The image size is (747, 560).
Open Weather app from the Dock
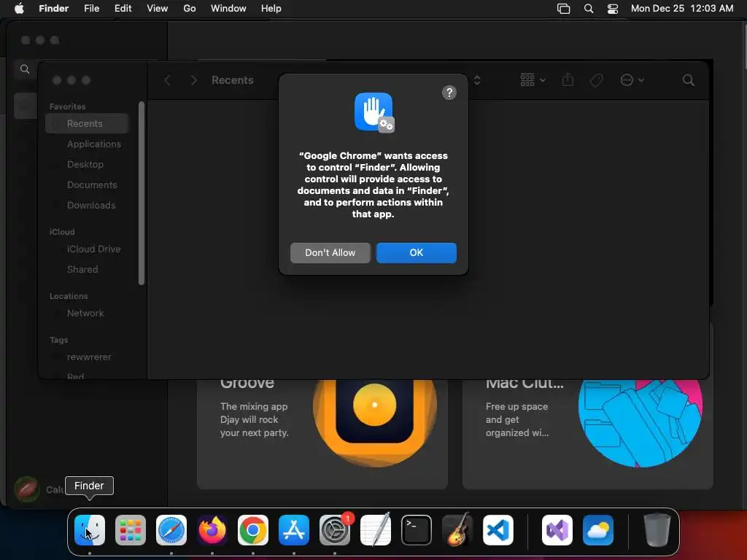(x=598, y=530)
